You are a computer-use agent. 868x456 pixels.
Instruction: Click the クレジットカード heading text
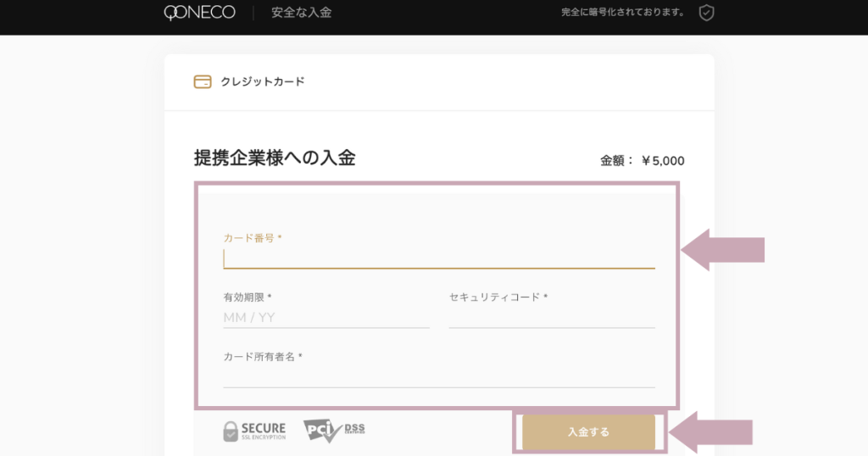pyautogui.click(x=263, y=82)
